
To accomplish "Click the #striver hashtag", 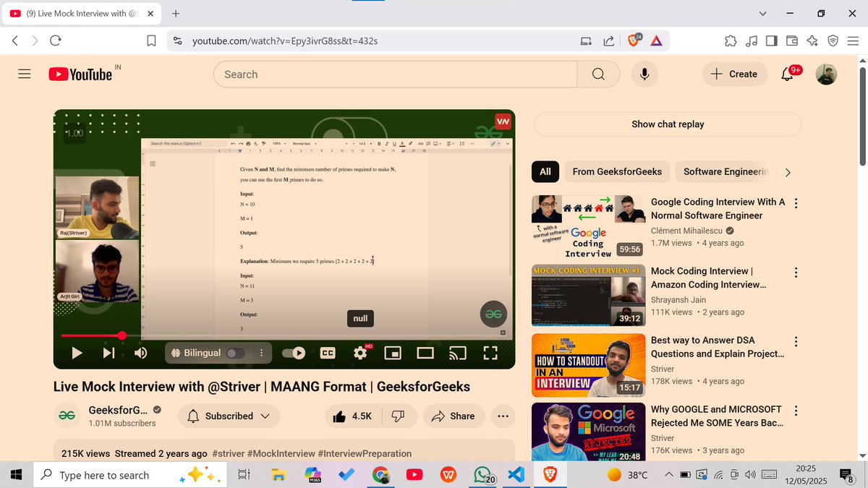I will pyautogui.click(x=229, y=453).
